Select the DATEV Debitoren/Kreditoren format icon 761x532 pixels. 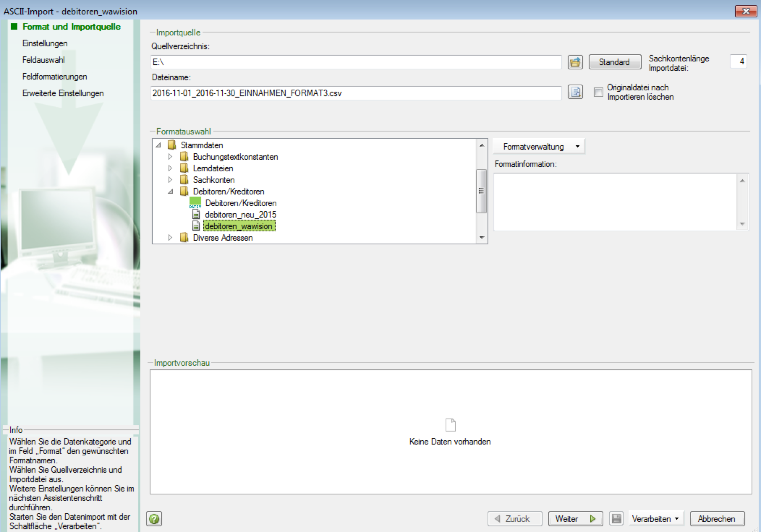[195, 203]
